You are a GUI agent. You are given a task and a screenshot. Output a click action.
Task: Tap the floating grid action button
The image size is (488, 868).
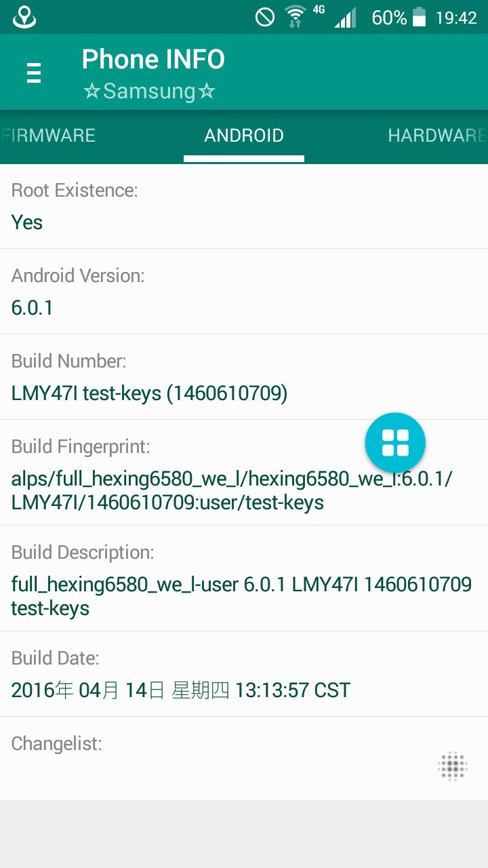[395, 443]
